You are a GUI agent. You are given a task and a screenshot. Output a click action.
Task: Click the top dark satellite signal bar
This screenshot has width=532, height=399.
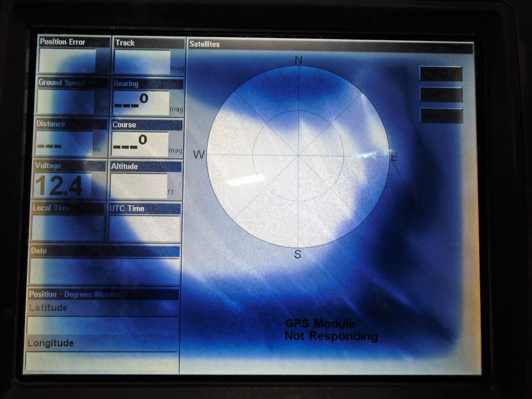coord(441,74)
